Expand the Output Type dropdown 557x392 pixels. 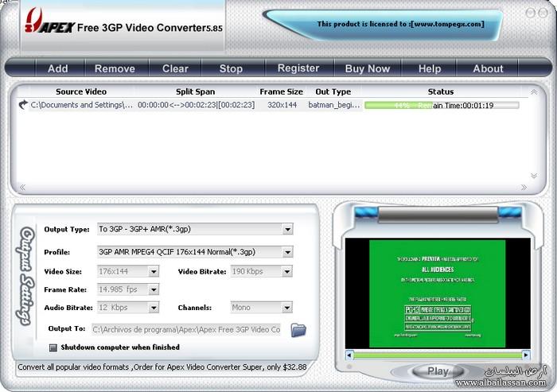(287, 229)
